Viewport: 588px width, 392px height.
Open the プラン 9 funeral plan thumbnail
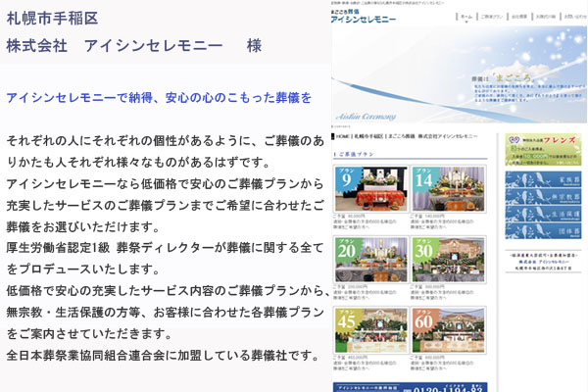(x=370, y=189)
